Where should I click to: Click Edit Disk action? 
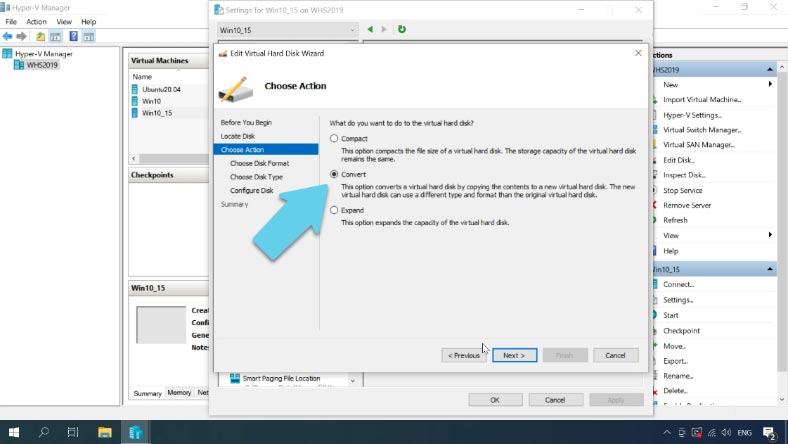pyautogui.click(x=678, y=160)
